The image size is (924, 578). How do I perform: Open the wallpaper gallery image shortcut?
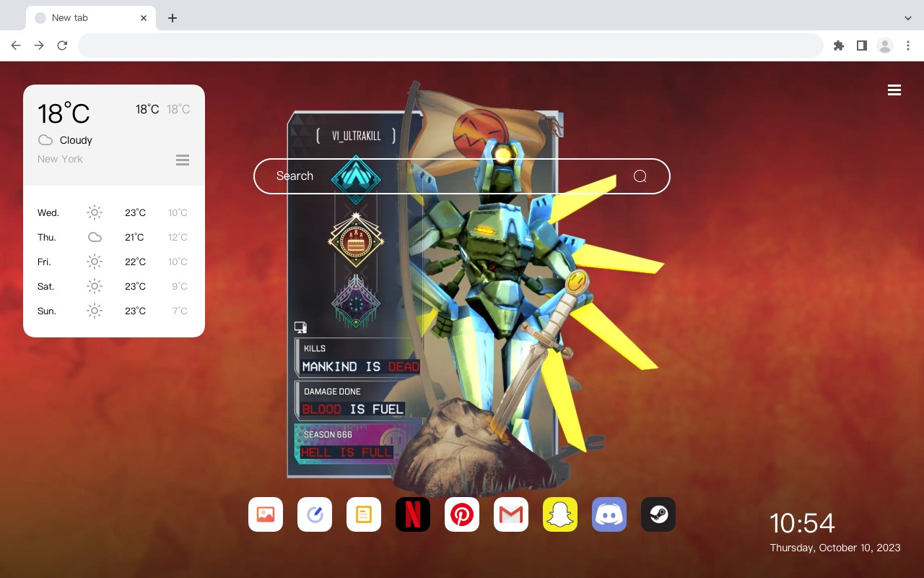coord(266,514)
